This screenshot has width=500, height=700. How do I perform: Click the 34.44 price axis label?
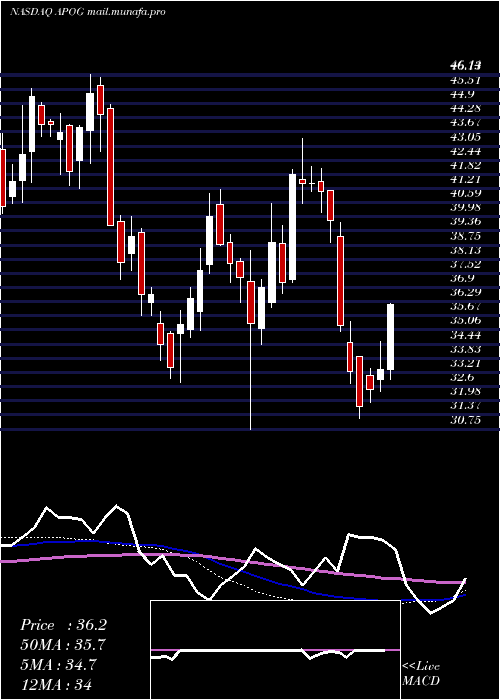466,335
